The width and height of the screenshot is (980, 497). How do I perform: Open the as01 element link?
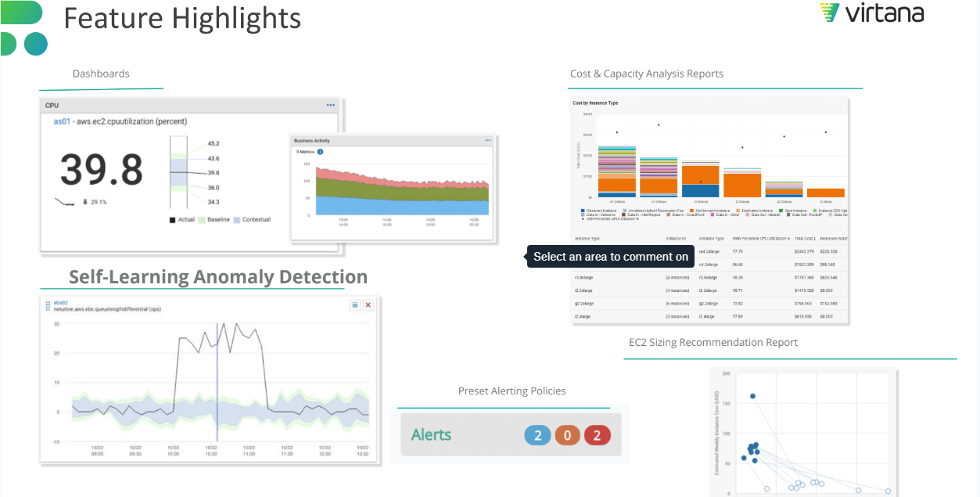(x=62, y=121)
